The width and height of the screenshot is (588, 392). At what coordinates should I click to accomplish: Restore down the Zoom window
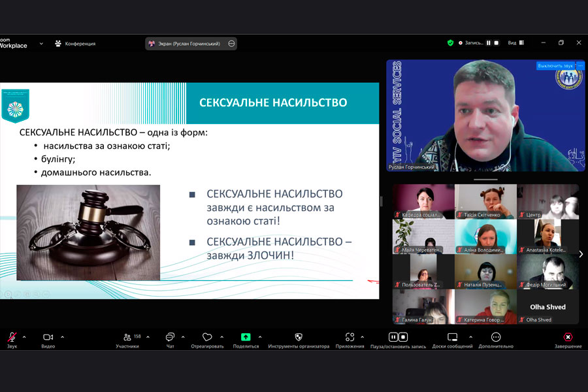tap(561, 42)
